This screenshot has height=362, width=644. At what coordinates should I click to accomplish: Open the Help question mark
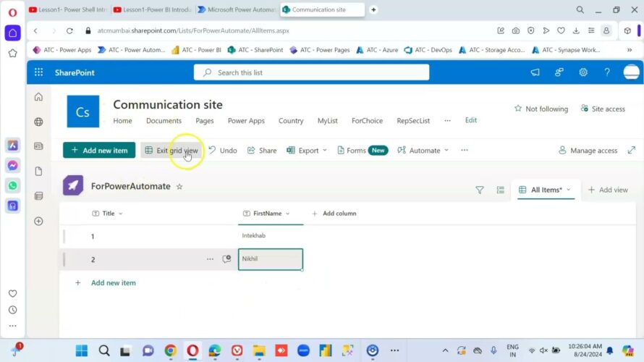point(607,72)
